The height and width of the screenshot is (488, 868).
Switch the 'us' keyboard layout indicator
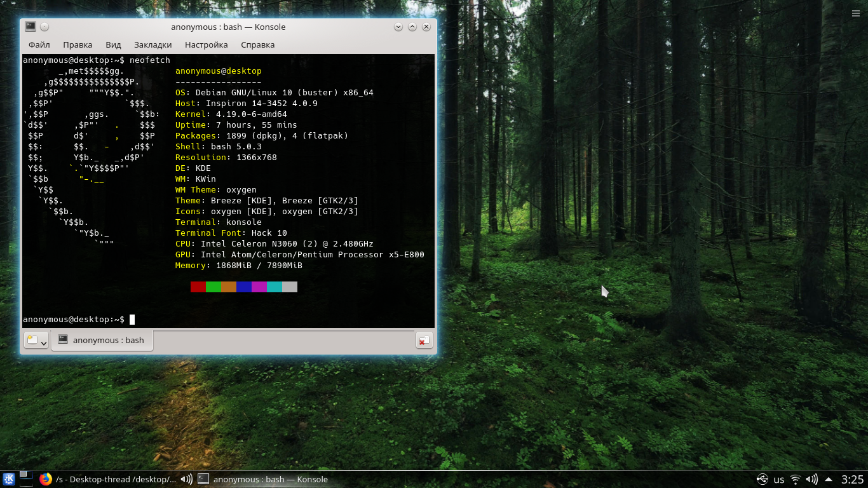click(779, 480)
